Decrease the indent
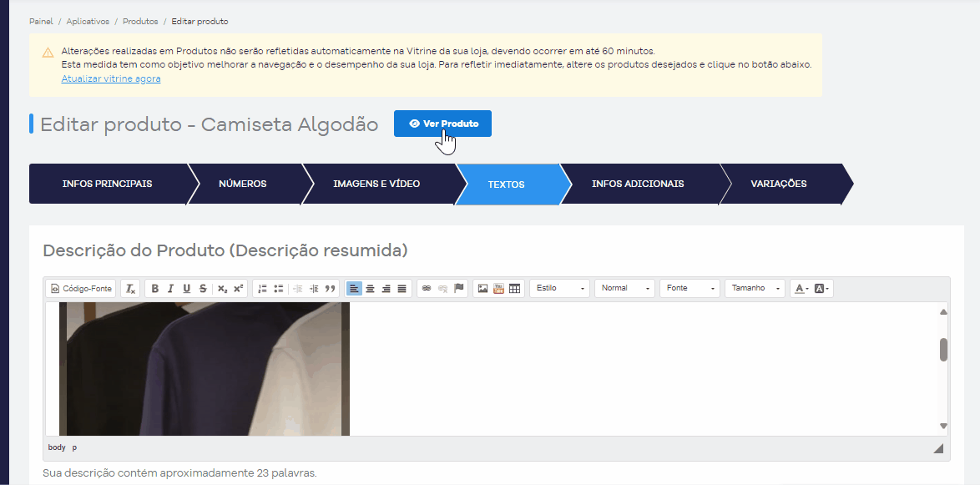 (298, 289)
